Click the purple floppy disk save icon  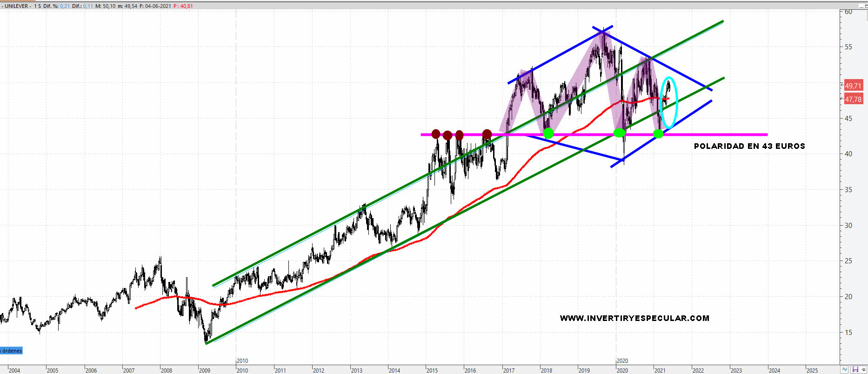[x=855, y=370]
